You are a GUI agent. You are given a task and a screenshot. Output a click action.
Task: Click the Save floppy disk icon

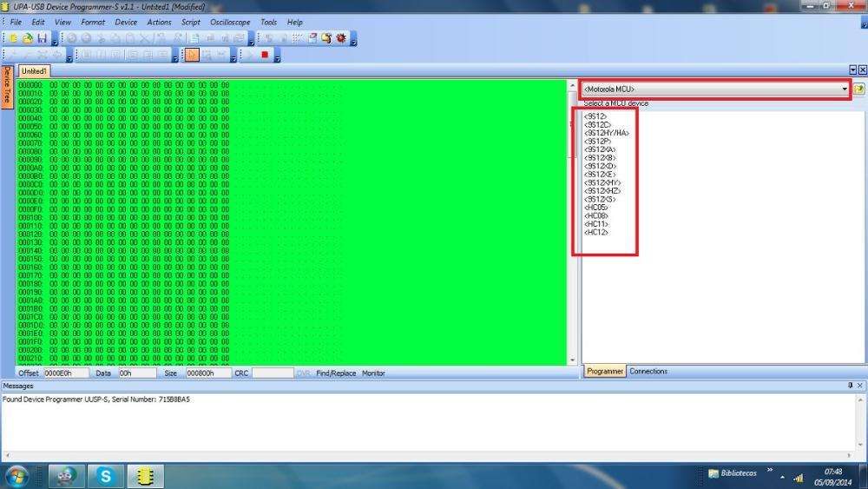pos(42,38)
